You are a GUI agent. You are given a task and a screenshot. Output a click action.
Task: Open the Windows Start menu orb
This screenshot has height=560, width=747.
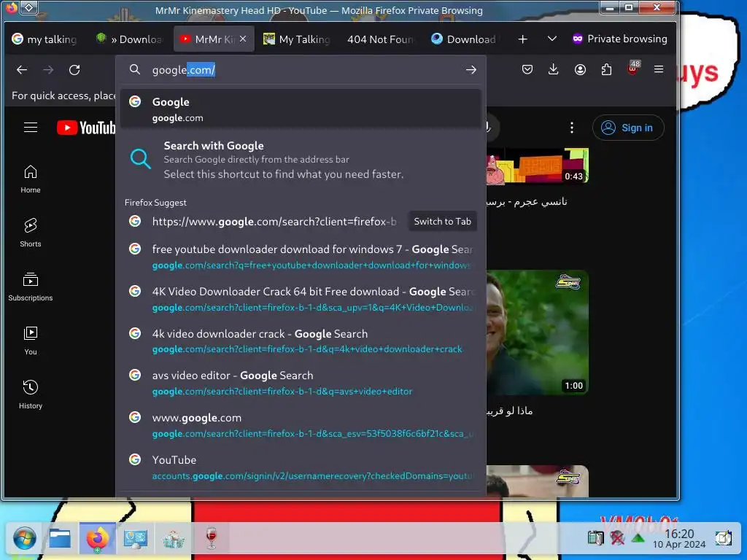[24, 539]
